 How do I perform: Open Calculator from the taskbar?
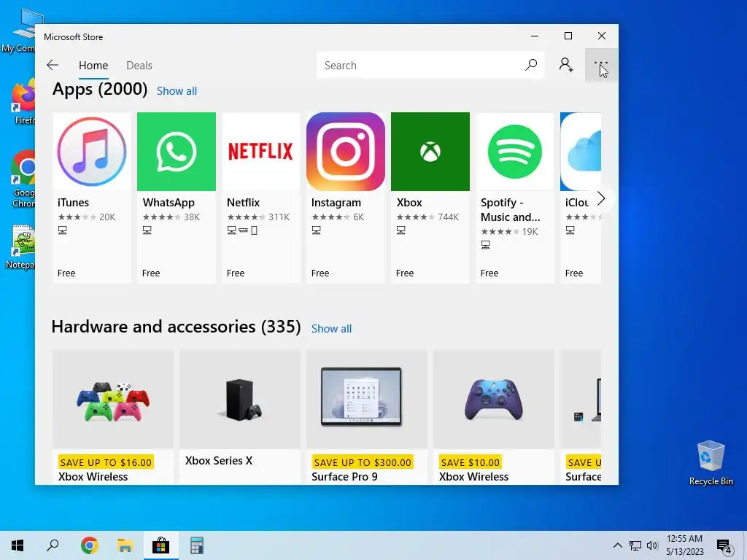click(x=197, y=545)
